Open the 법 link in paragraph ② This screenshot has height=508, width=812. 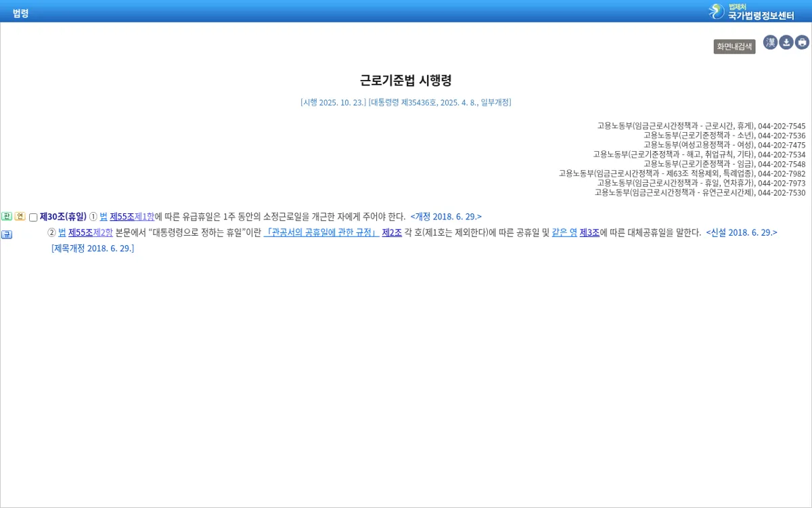[x=62, y=232]
